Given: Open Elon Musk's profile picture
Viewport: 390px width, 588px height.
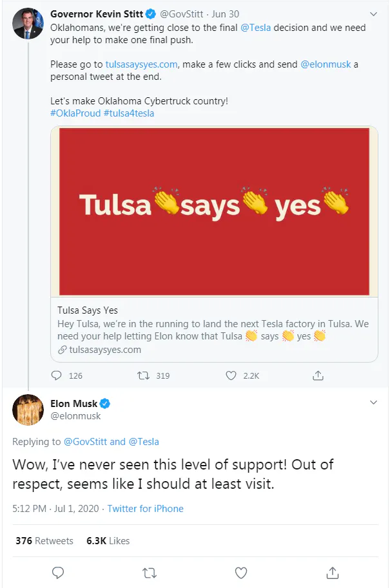Looking at the screenshot, I should (28, 410).
